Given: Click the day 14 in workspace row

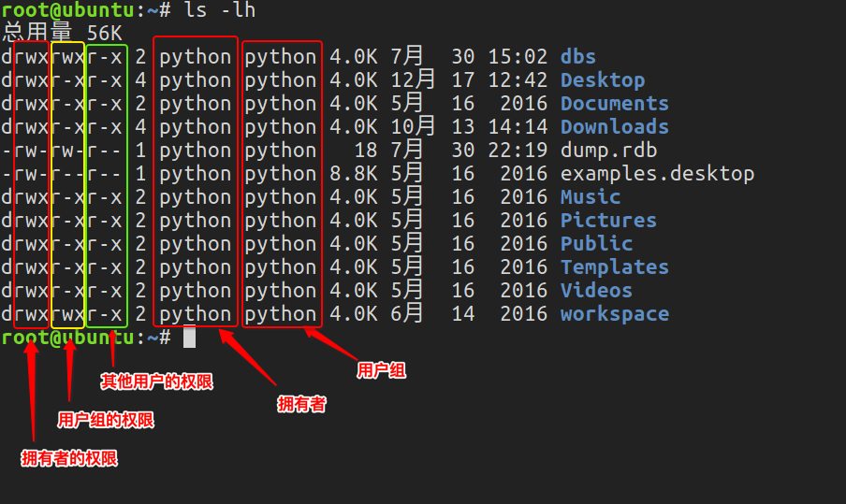Looking at the screenshot, I should click(x=463, y=314).
